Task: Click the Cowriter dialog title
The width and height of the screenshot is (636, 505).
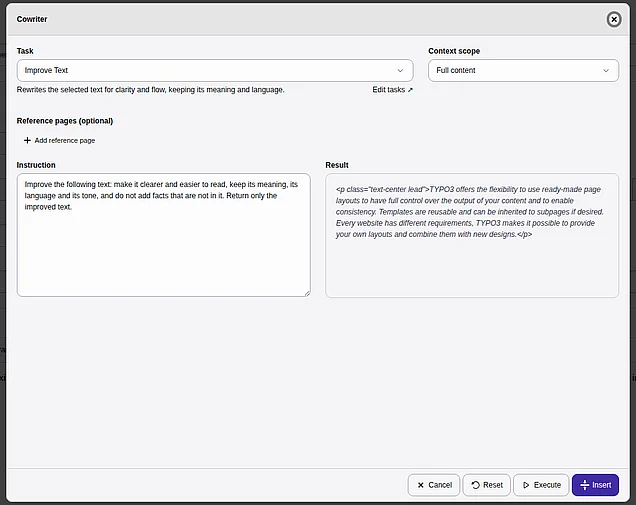Action: [x=32, y=19]
